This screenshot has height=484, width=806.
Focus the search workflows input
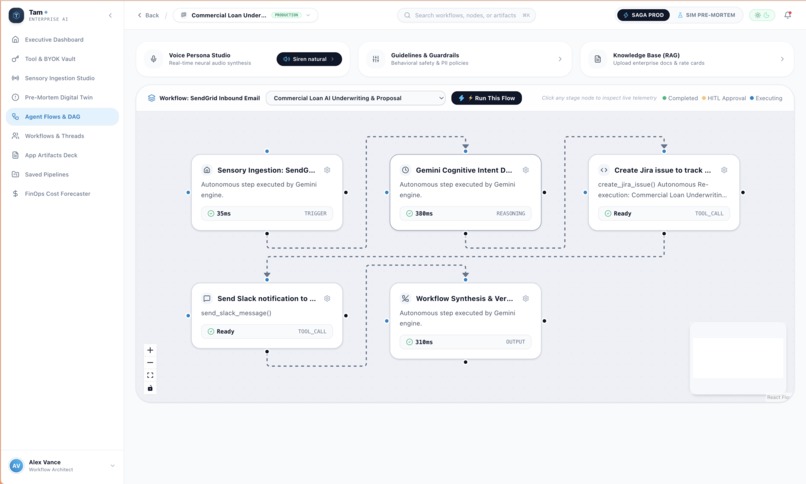[466, 15]
